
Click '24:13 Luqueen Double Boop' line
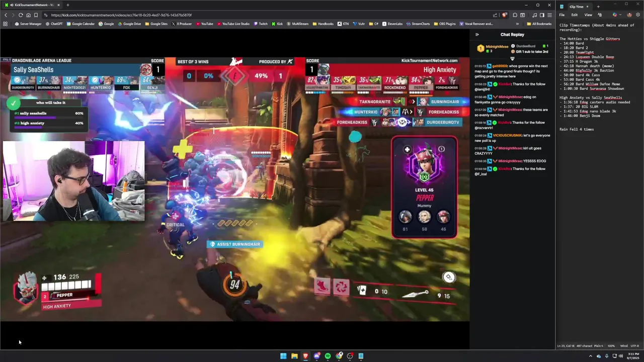point(587,57)
